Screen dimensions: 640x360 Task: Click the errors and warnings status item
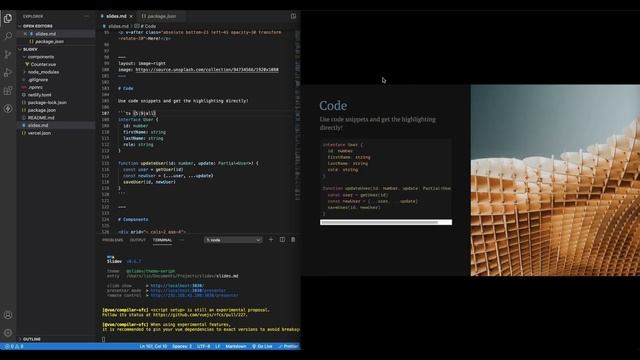pyautogui.click(x=14, y=347)
